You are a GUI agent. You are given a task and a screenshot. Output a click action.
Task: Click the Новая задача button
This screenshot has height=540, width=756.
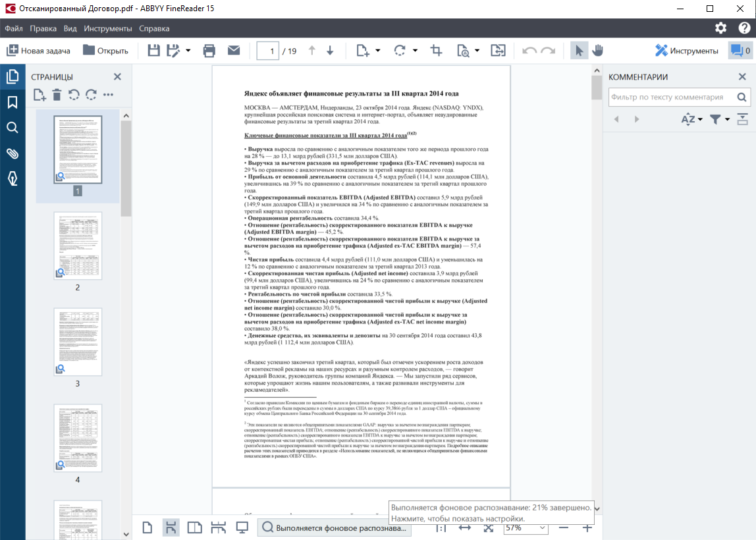coord(39,51)
